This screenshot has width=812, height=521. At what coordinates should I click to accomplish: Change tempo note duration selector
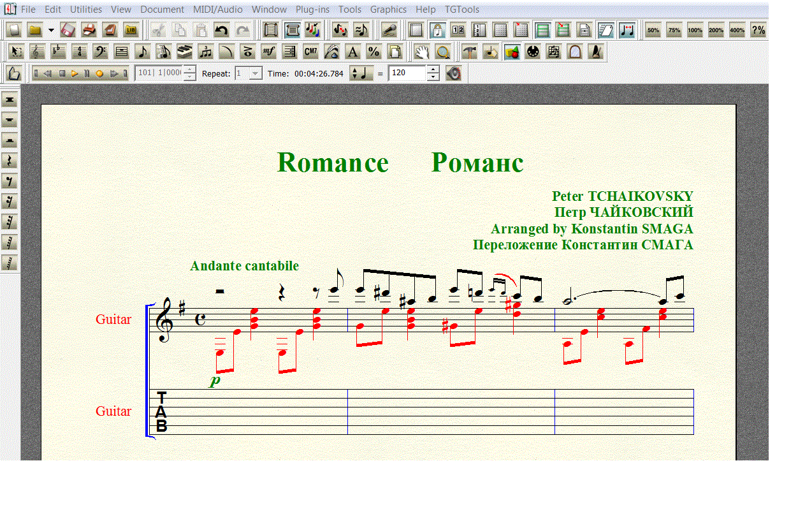click(x=362, y=73)
